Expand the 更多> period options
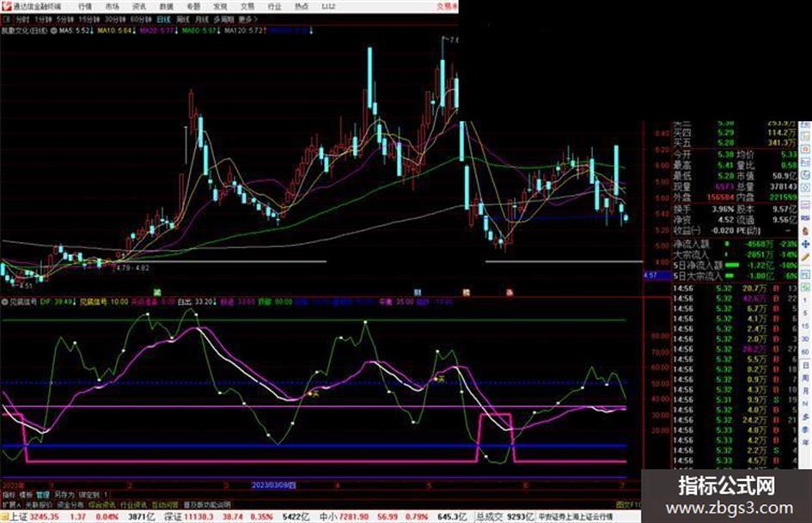 pos(248,20)
